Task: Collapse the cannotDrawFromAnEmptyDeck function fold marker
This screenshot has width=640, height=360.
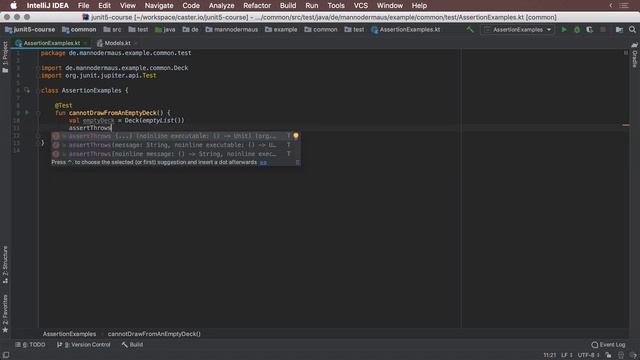Action: pyautogui.click(x=38, y=113)
